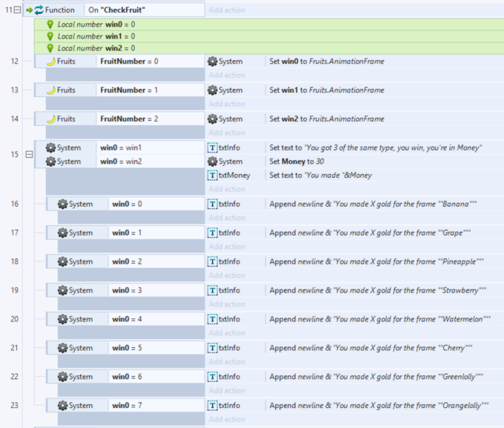This screenshot has width=504, height=428.
Task: Click the Fruits banana icon in event 12
Action: pos(50,61)
